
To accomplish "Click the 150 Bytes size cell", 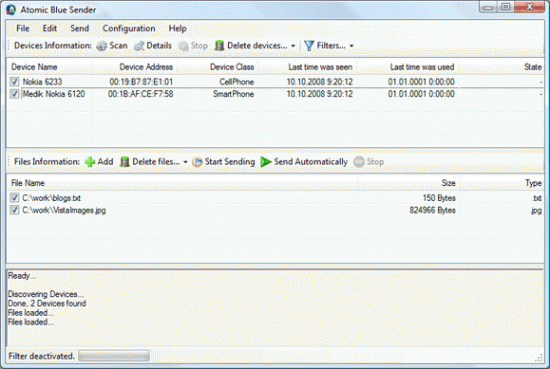I will click(x=439, y=198).
